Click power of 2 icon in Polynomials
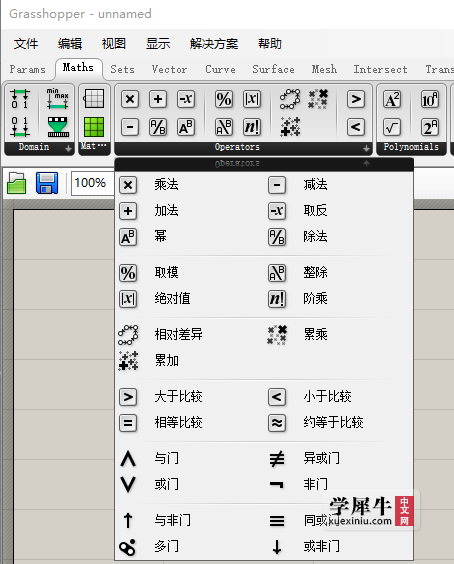454x564 pixels. point(430,127)
